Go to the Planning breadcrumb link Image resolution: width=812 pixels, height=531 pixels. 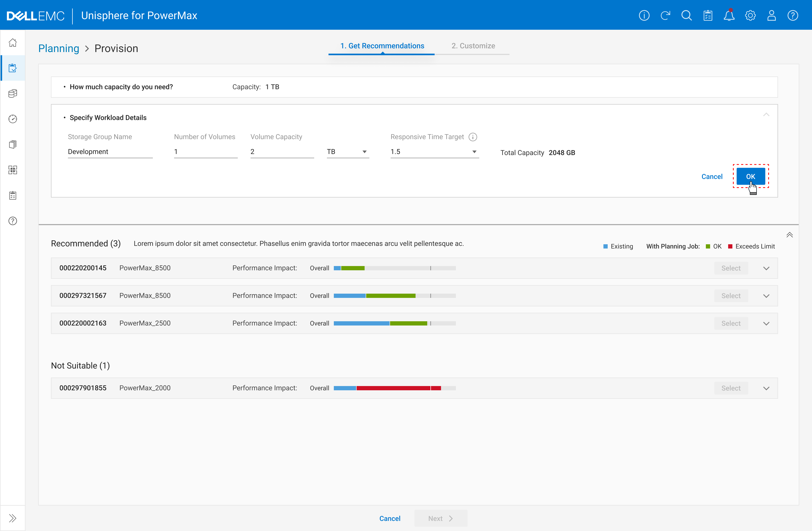click(59, 48)
